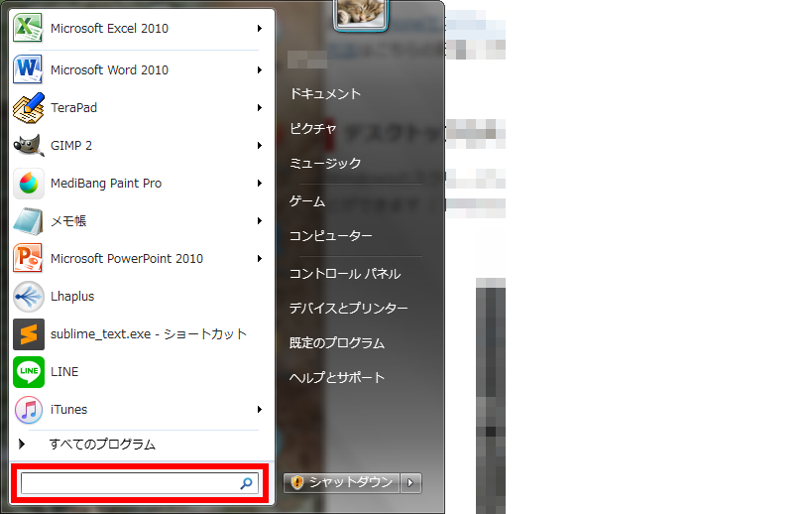Launch PowerPoint 2010 from its icon

[28, 259]
